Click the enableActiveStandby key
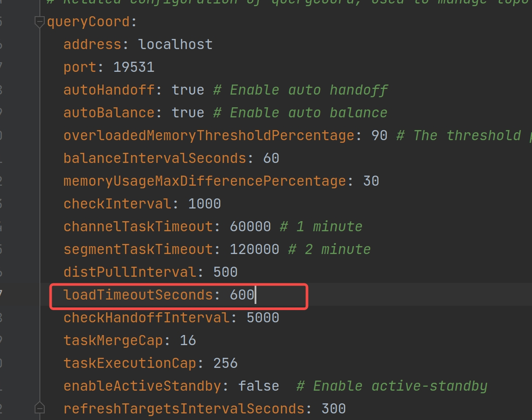This screenshot has width=532, height=420. pos(142,386)
